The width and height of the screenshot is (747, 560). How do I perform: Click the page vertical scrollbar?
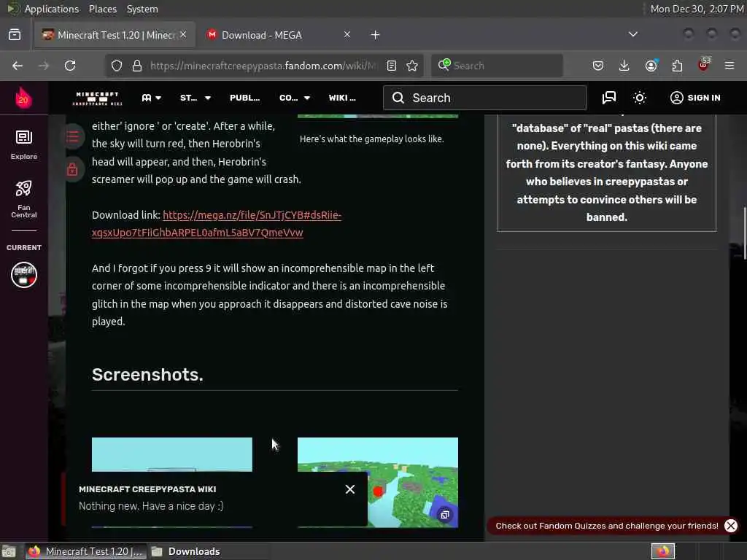[744, 233]
